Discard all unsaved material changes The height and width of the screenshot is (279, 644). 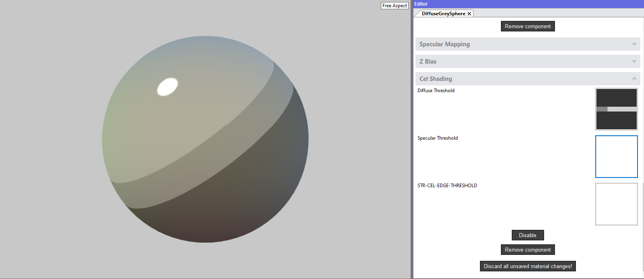(528, 267)
